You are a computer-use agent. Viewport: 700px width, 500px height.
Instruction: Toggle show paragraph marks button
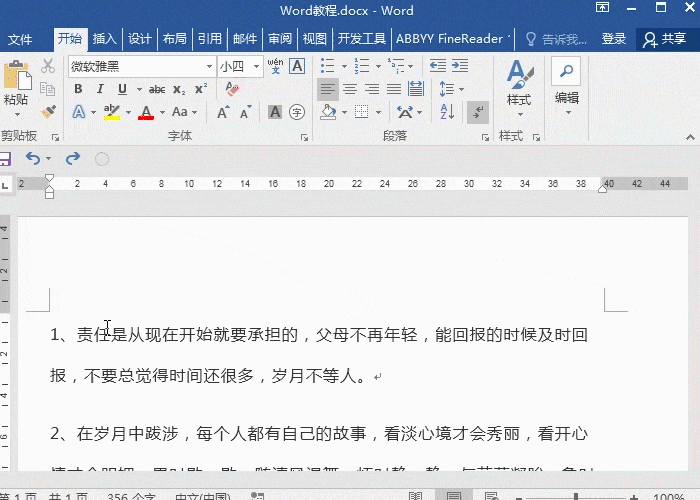tap(478, 112)
